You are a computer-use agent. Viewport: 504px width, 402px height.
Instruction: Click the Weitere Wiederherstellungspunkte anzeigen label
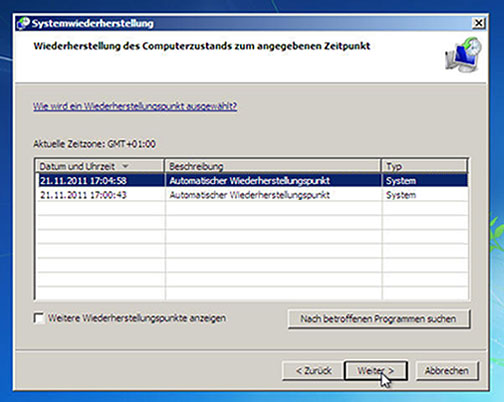[137, 318]
